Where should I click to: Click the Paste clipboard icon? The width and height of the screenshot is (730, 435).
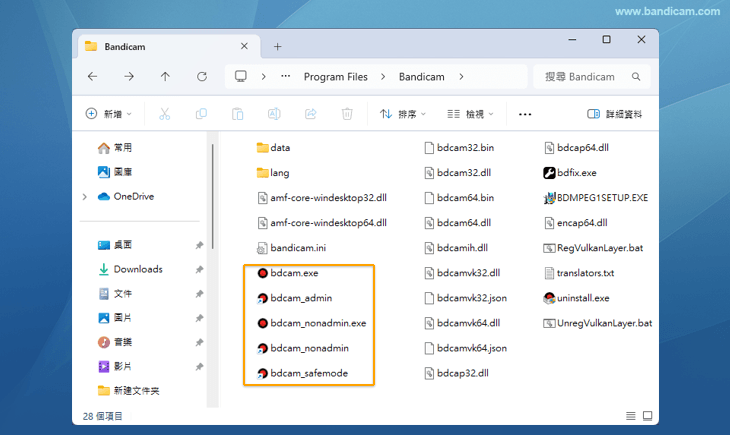point(237,114)
